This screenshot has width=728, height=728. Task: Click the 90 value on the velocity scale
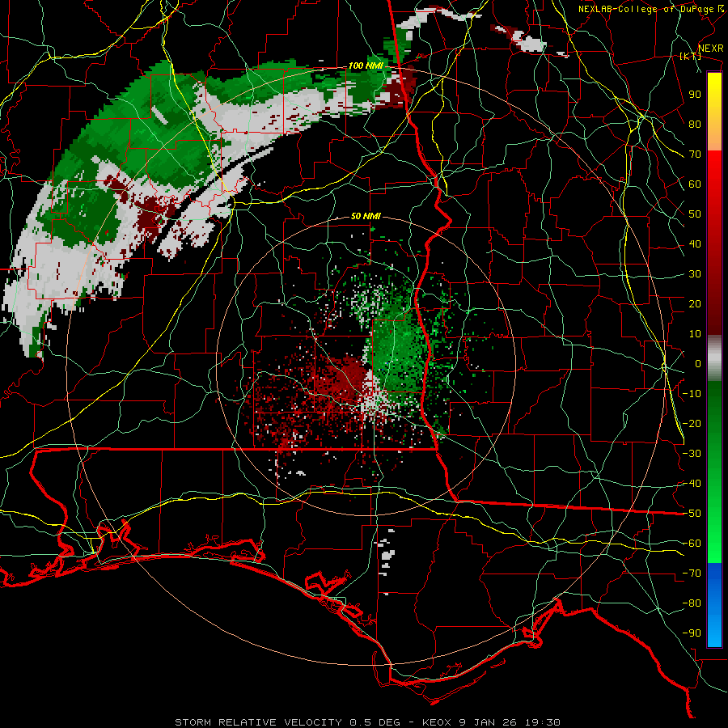coord(695,95)
